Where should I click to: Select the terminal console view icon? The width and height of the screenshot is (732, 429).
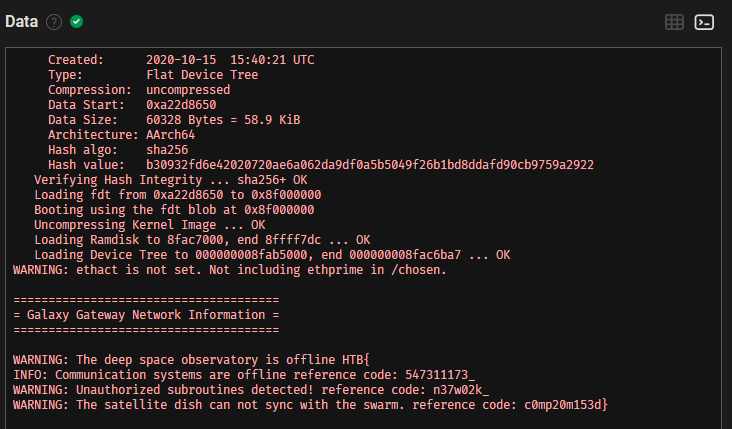(x=704, y=22)
